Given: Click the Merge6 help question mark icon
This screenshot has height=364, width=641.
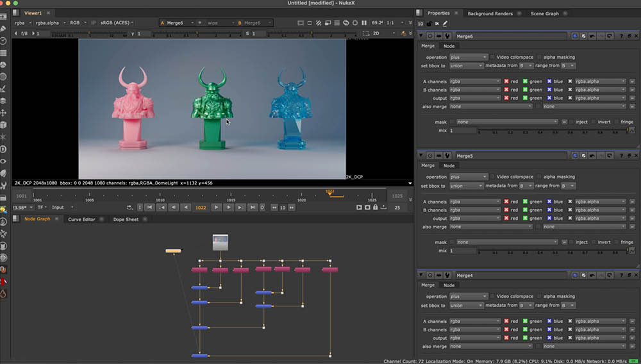Looking at the screenshot, I should click(x=620, y=37).
